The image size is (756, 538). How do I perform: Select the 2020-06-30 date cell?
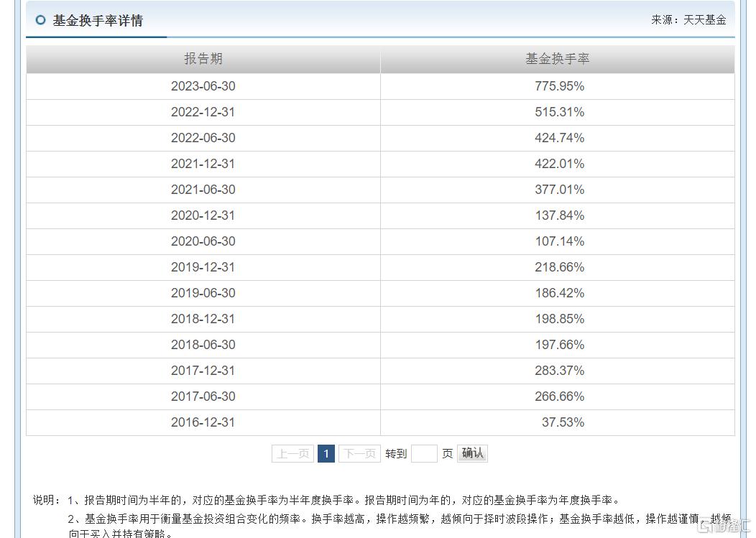pyautogui.click(x=203, y=241)
